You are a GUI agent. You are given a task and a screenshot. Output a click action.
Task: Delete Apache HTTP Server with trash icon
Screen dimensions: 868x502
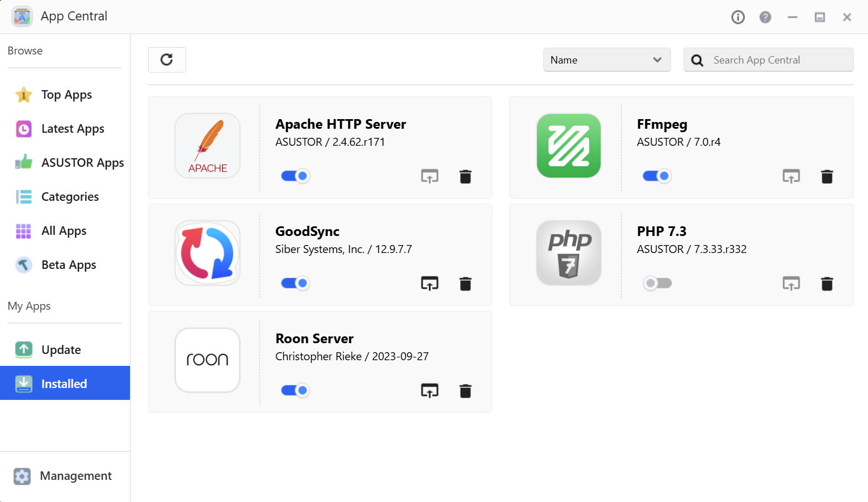point(465,176)
